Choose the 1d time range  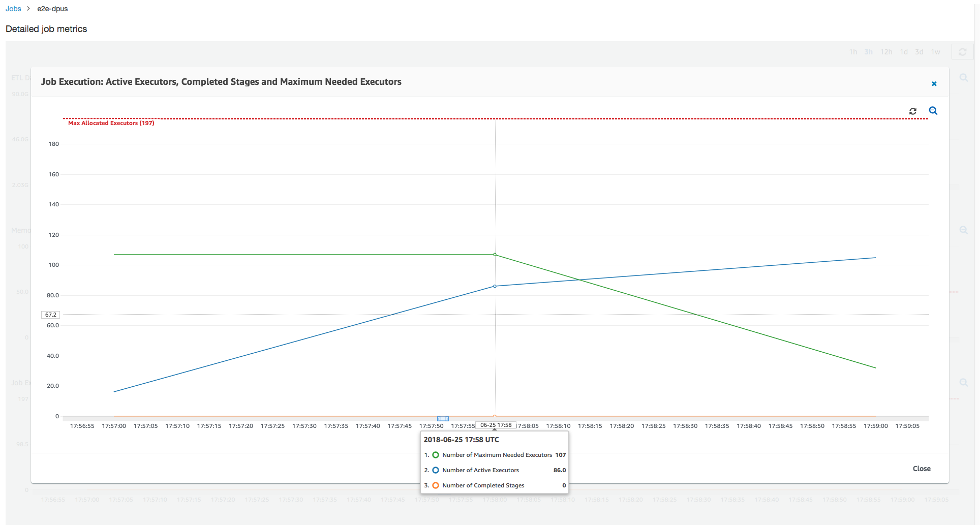point(904,52)
